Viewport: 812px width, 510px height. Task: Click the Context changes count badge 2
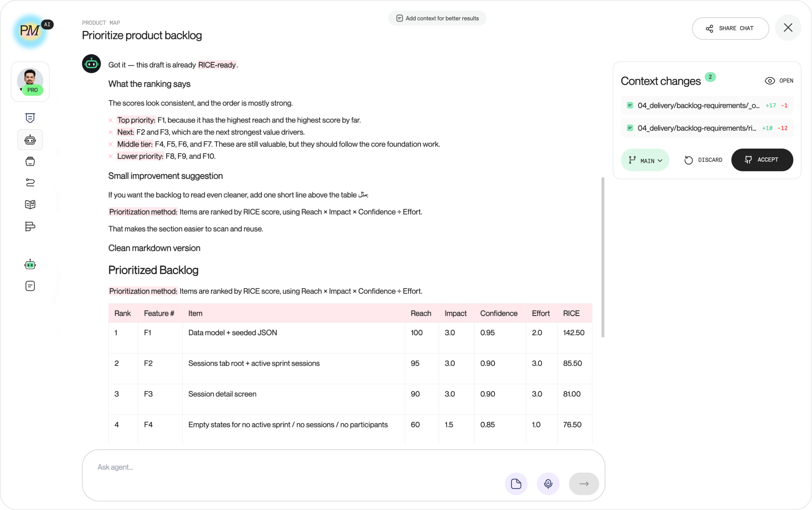(710, 77)
